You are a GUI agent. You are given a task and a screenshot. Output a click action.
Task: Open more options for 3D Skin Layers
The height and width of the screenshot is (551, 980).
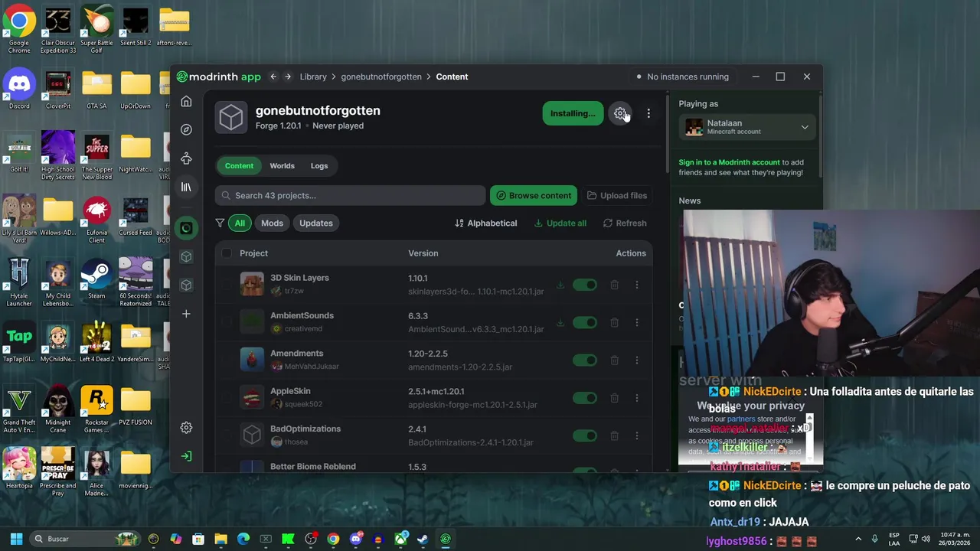click(x=637, y=285)
